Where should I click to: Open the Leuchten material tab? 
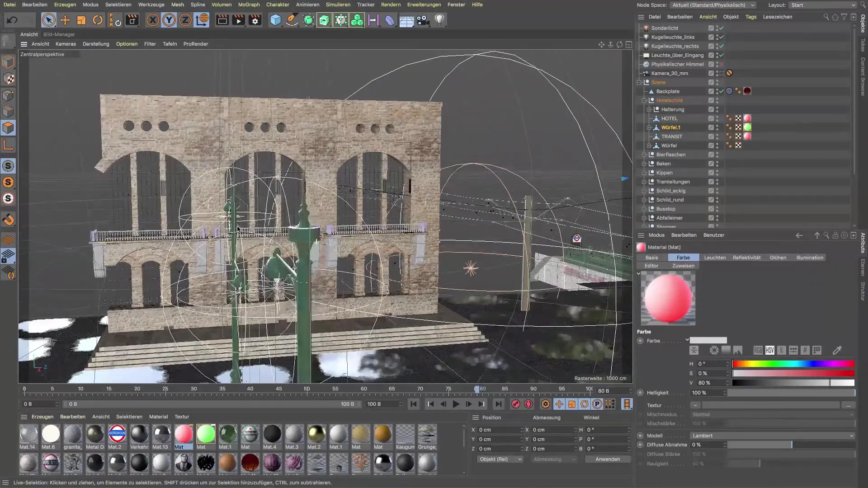(715, 258)
